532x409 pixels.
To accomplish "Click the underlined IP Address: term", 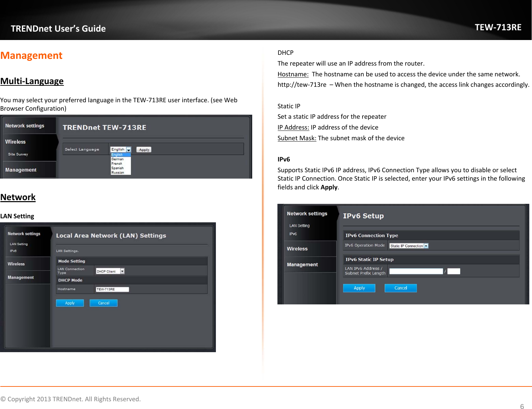I will coord(293,127).
